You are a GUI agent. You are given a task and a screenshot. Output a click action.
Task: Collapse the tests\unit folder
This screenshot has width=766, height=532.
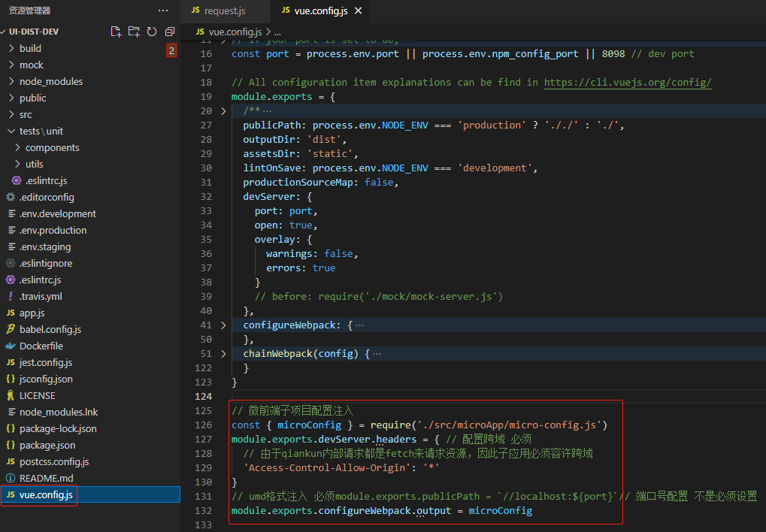click(x=41, y=131)
